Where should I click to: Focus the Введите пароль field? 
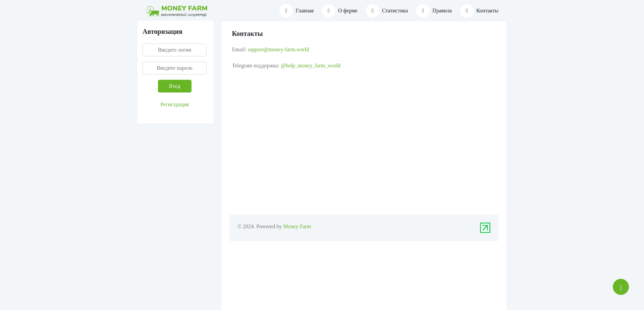coord(174,68)
